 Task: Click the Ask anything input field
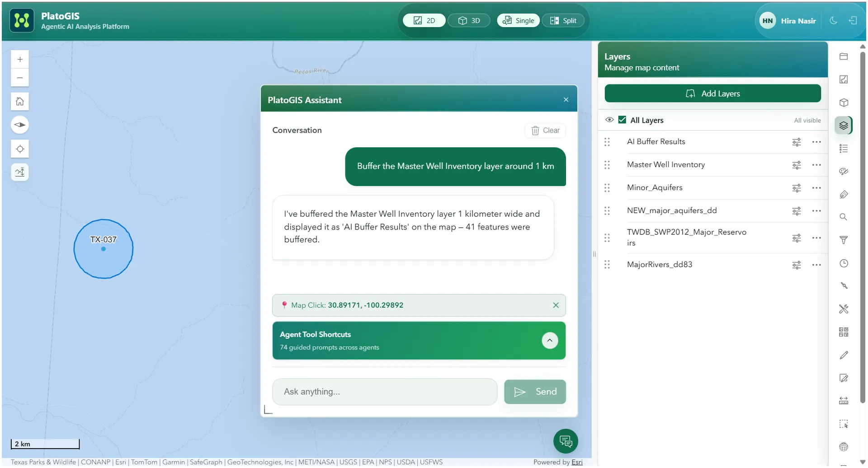click(x=385, y=392)
